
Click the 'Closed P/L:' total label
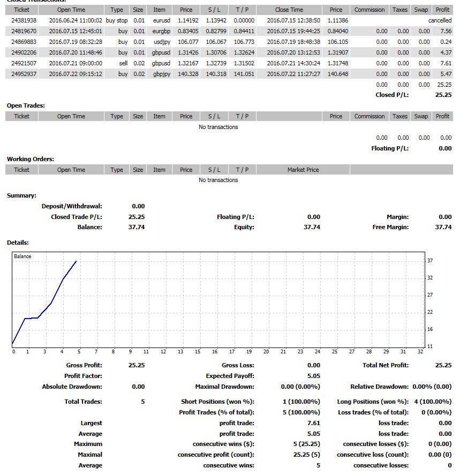click(392, 95)
